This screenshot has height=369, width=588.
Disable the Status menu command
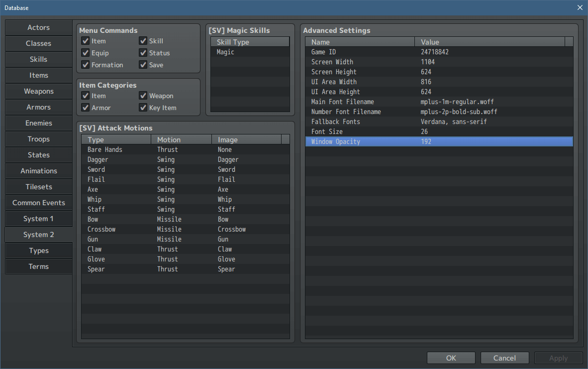(x=143, y=53)
